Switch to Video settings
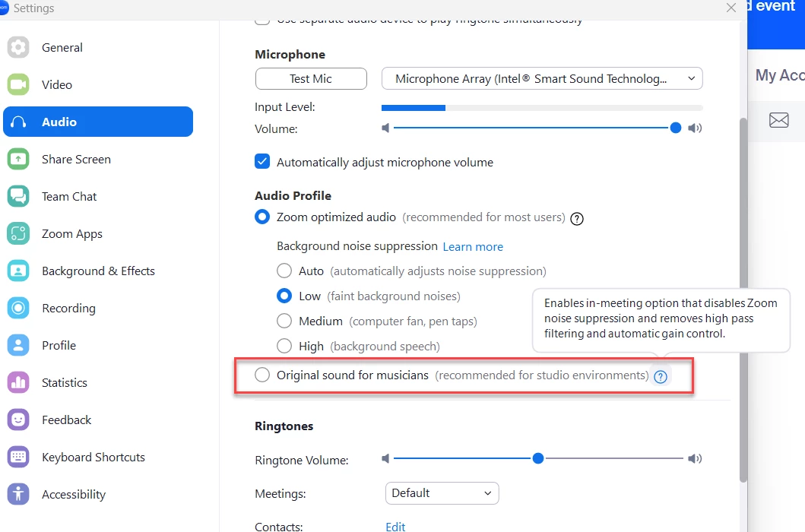The image size is (805, 532). pos(98,84)
